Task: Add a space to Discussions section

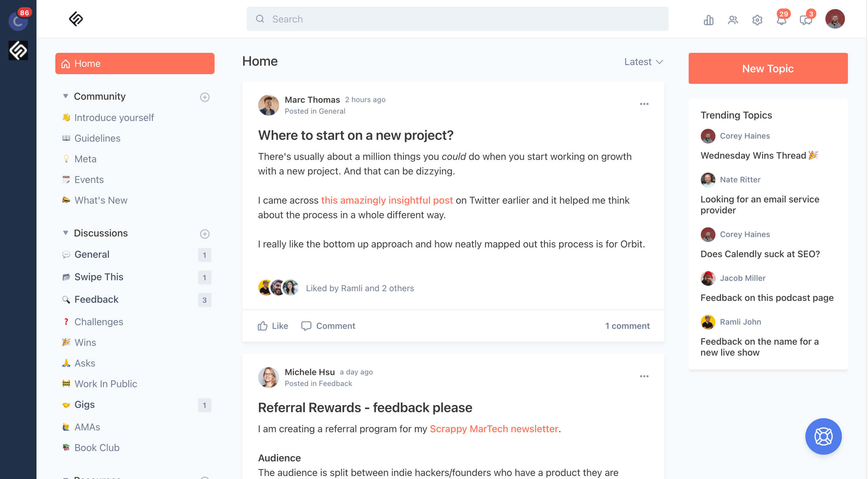Action: click(x=205, y=234)
